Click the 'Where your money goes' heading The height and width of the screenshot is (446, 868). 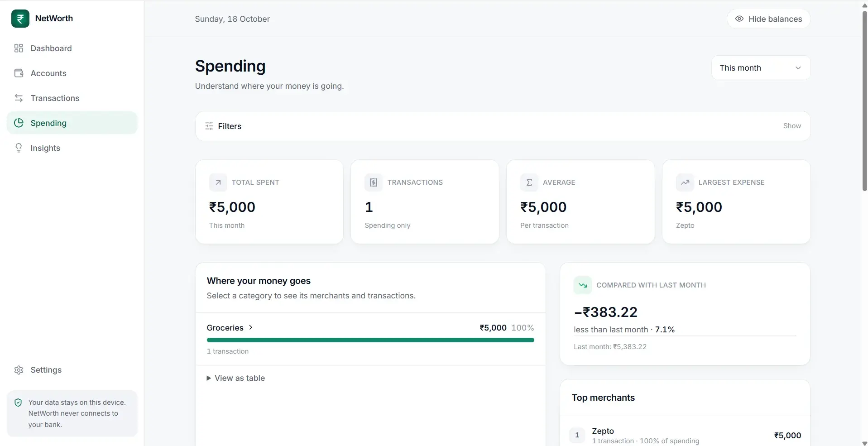[259, 281]
